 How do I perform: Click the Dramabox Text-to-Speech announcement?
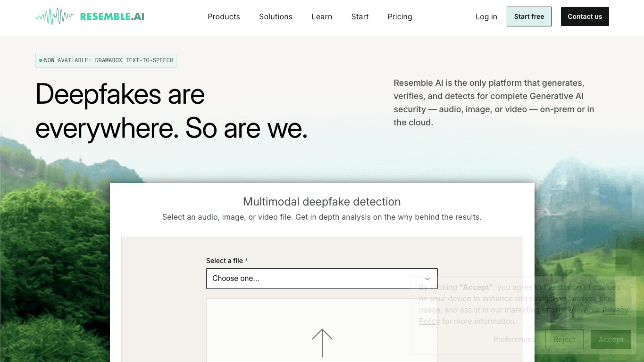tap(106, 60)
